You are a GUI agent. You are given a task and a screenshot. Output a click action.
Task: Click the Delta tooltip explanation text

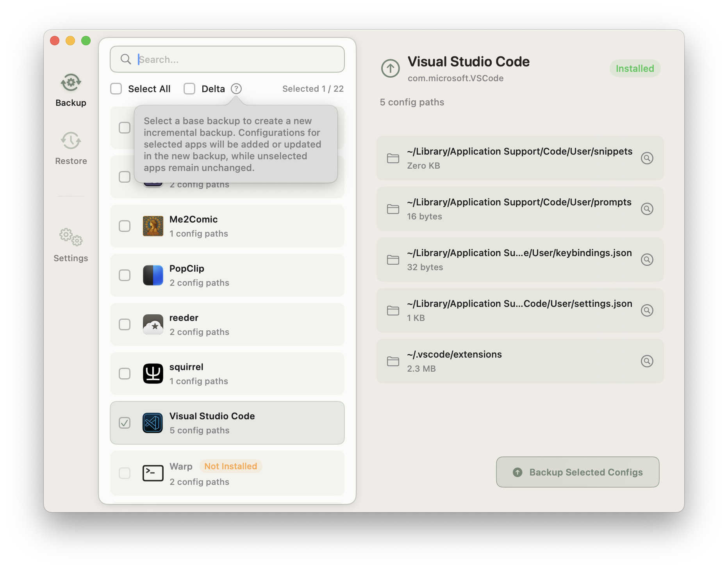pos(233,144)
